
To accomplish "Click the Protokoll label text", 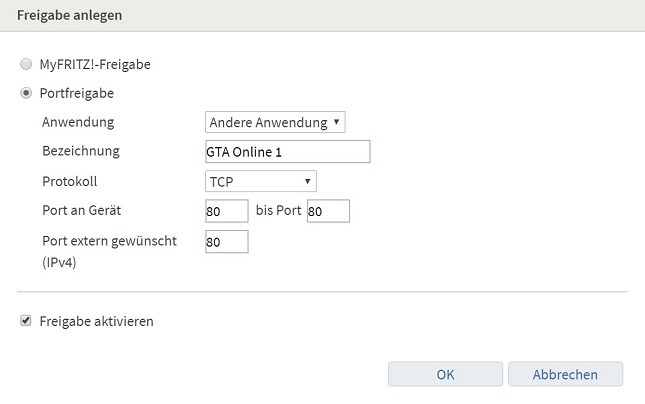I will coord(72,181).
